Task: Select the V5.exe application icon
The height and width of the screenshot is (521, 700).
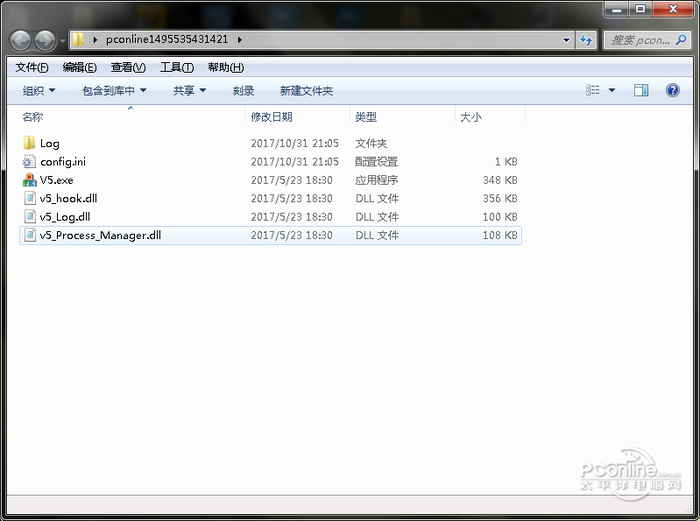Action: point(29,180)
